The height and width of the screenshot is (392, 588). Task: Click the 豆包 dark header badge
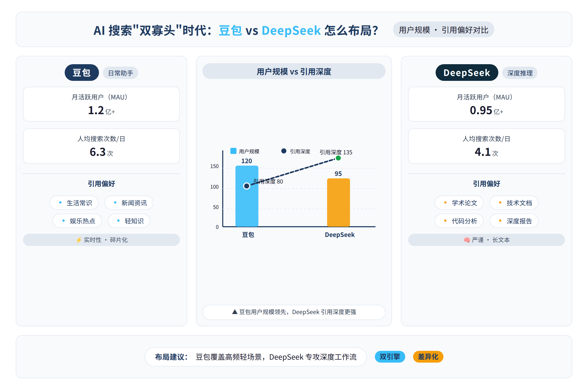pos(82,73)
